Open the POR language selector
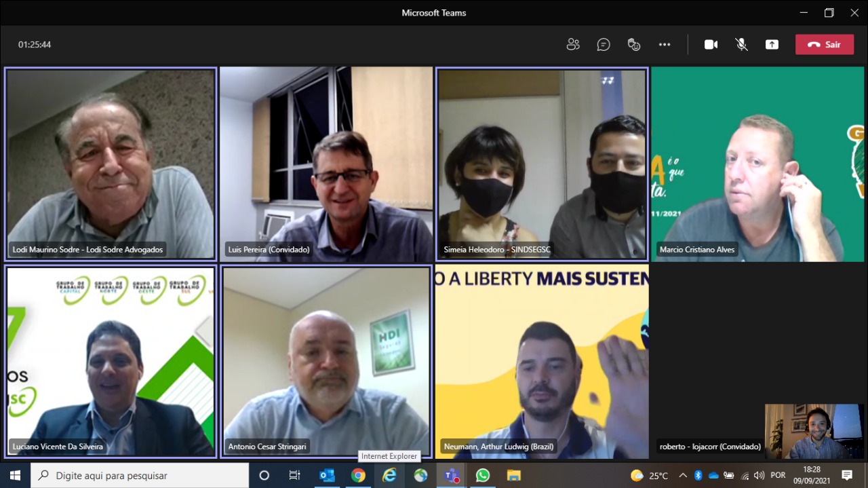This screenshot has height=488, width=868. [x=778, y=476]
